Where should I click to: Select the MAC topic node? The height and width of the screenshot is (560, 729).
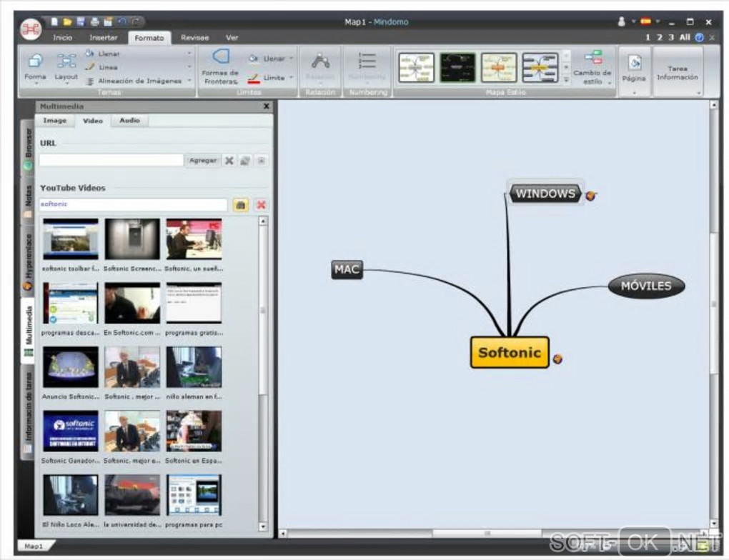(347, 269)
